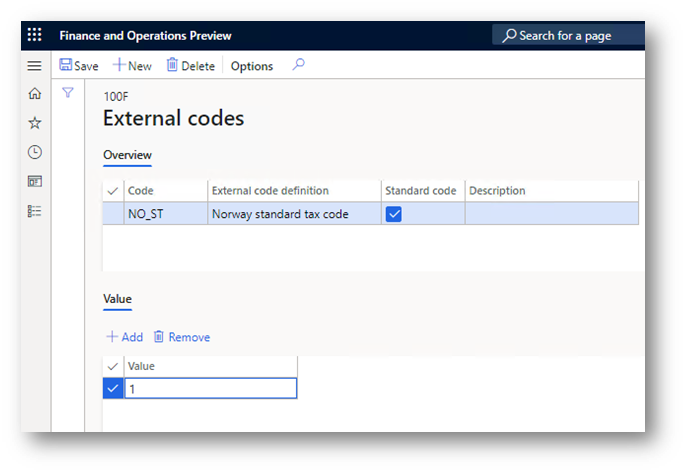Click the Norway standard tax code cell
687x474 pixels.
click(x=294, y=214)
